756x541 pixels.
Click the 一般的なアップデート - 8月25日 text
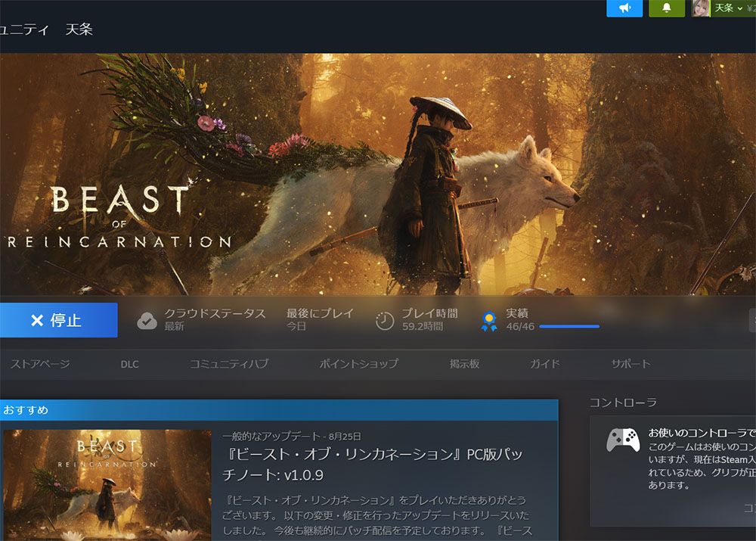click(x=292, y=437)
